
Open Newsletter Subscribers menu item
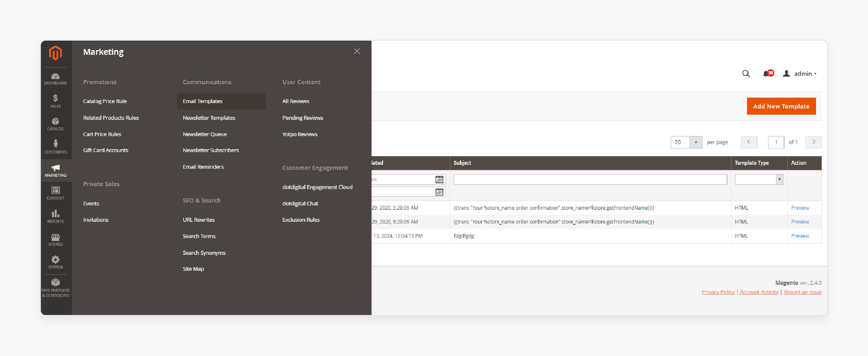[x=211, y=150]
